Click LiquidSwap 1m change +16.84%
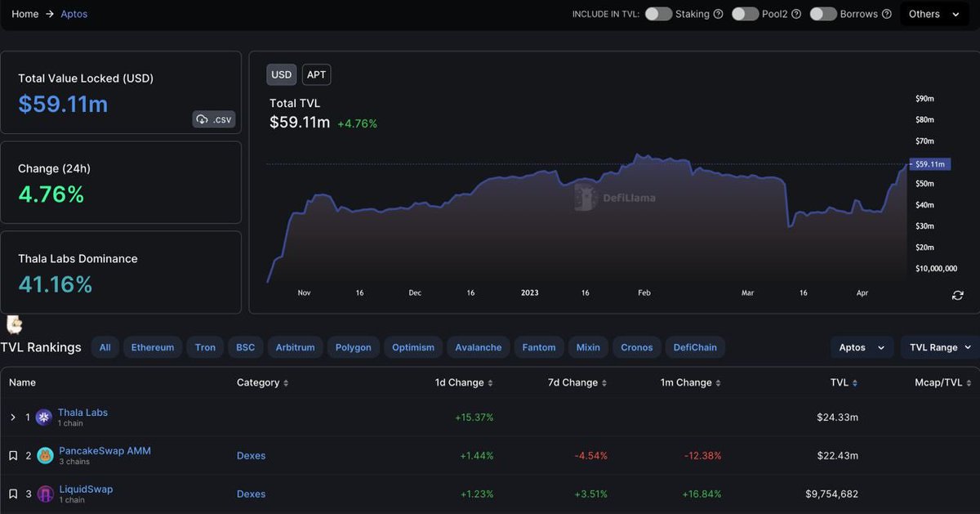 [702, 494]
